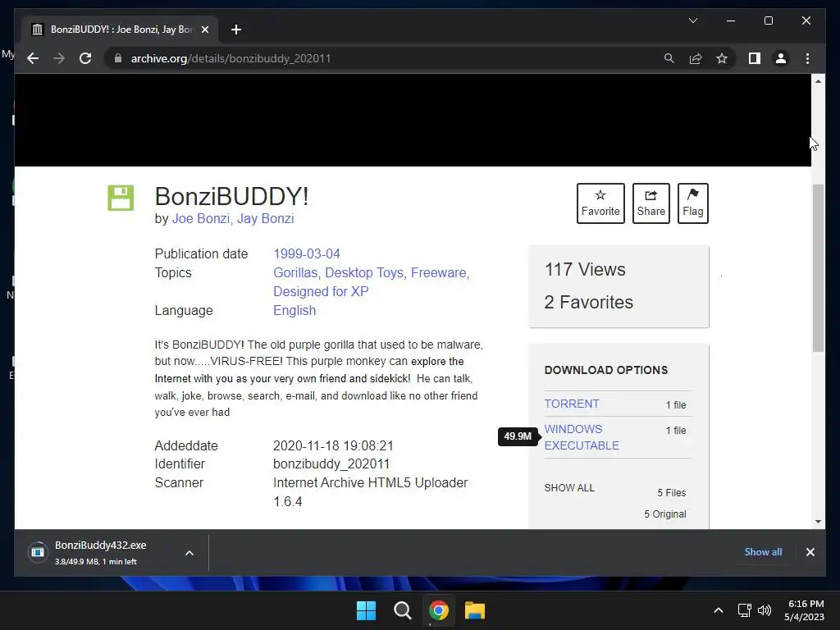840x630 pixels.
Task: Open the Gorillas topic link
Action: point(295,272)
